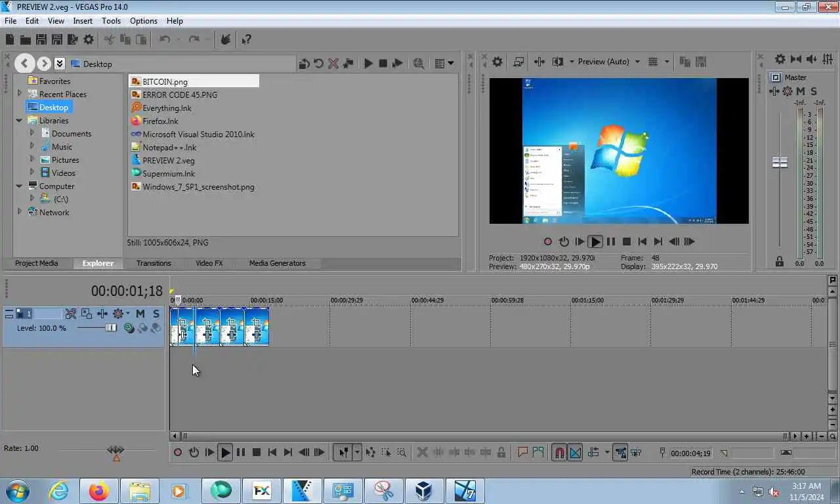Solo the Master bus

(x=814, y=91)
